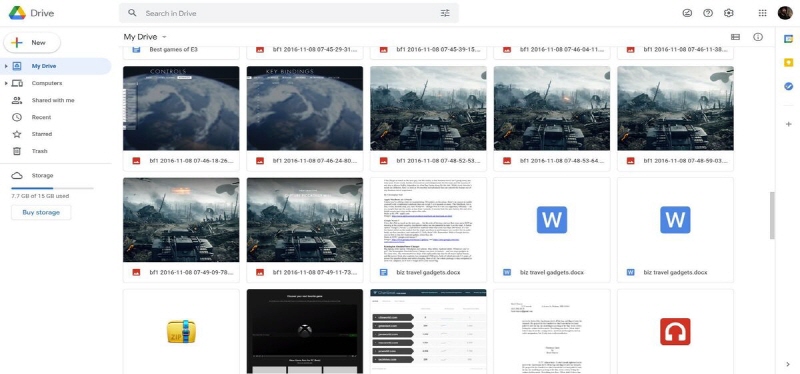
Task: Select file name bf1 2016-11-08 07-48-52-53
Action: click(x=438, y=161)
